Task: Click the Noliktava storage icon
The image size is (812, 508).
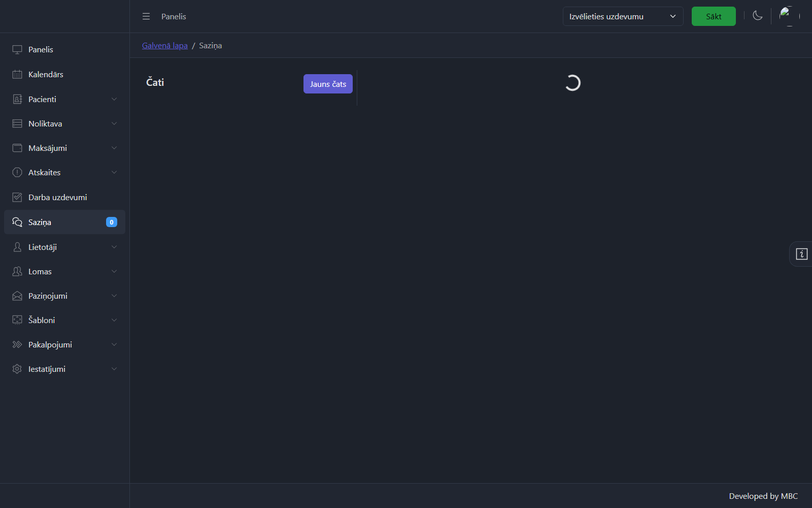Action: (x=17, y=123)
